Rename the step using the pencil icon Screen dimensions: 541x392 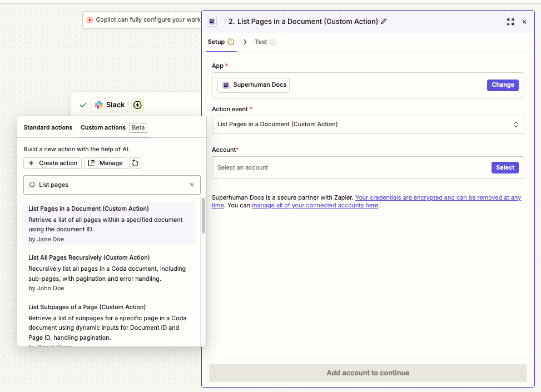tap(384, 21)
